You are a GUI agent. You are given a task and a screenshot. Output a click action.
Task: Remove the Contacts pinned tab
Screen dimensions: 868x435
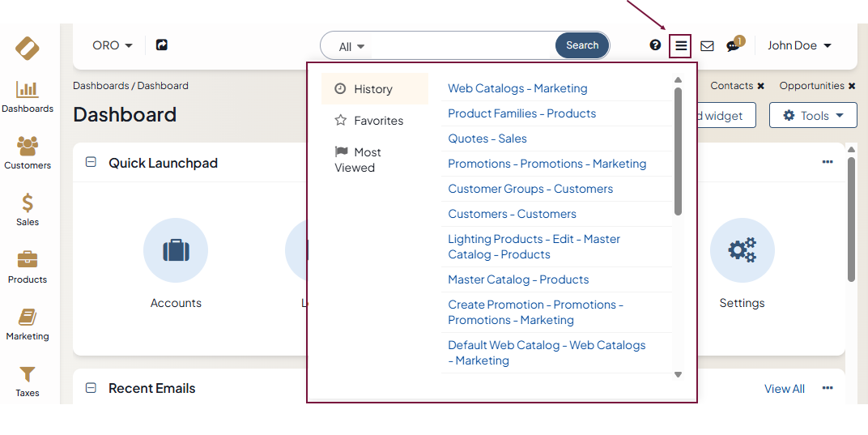point(760,86)
